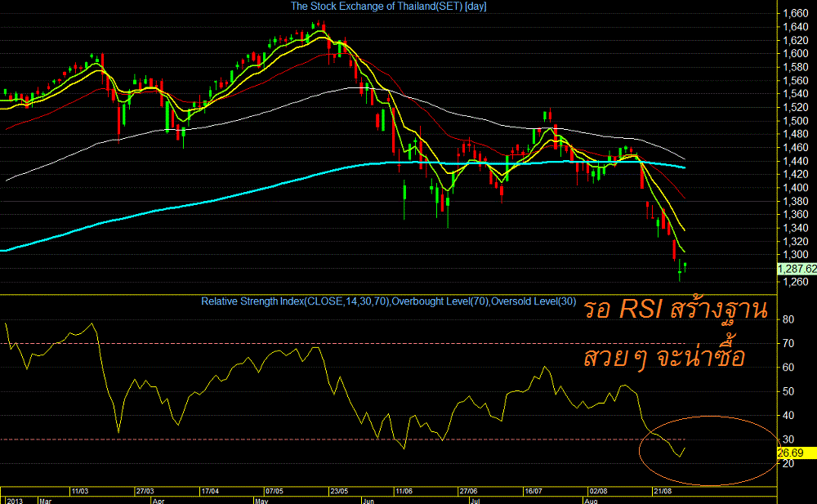Click the Aug month label
This screenshot has width=817, height=504.
pos(591,501)
